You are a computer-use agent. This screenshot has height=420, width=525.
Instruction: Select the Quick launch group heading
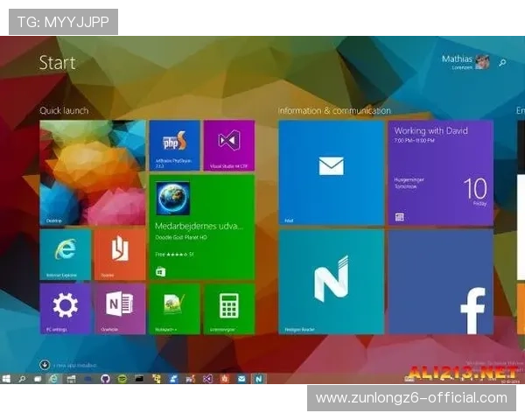(64, 110)
